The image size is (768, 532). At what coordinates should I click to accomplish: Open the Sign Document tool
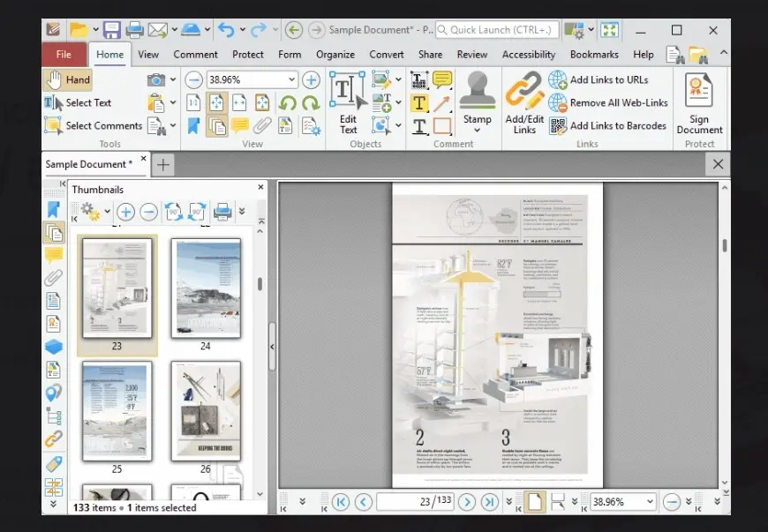[x=699, y=103]
